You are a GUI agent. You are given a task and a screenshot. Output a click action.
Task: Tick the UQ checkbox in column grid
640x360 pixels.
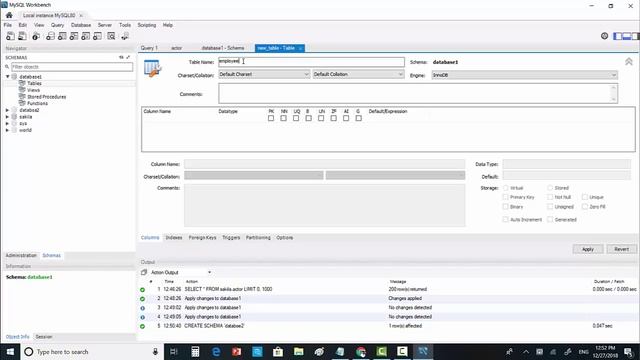point(296,118)
